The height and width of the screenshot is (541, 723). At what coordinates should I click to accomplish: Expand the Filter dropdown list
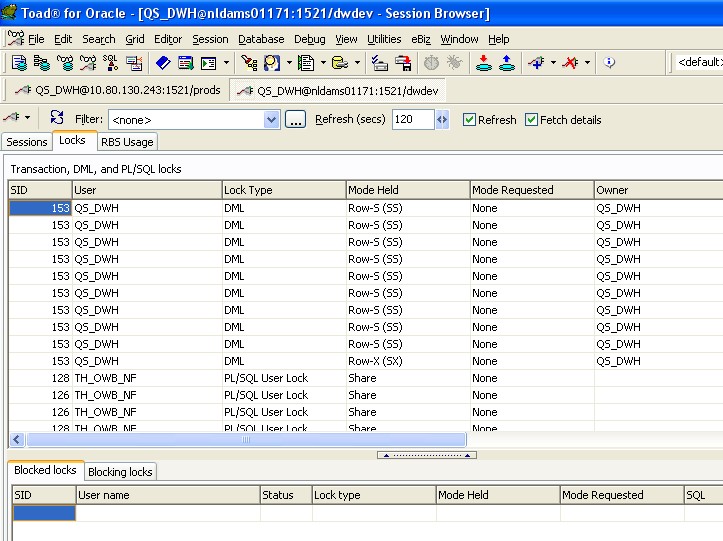pos(271,120)
